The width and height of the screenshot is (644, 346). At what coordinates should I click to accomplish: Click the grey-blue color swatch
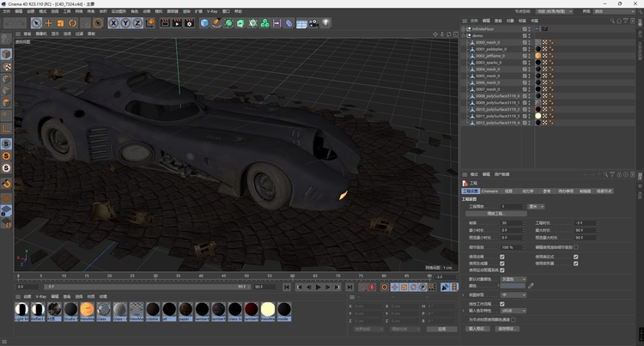pyautogui.click(x=513, y=286)
